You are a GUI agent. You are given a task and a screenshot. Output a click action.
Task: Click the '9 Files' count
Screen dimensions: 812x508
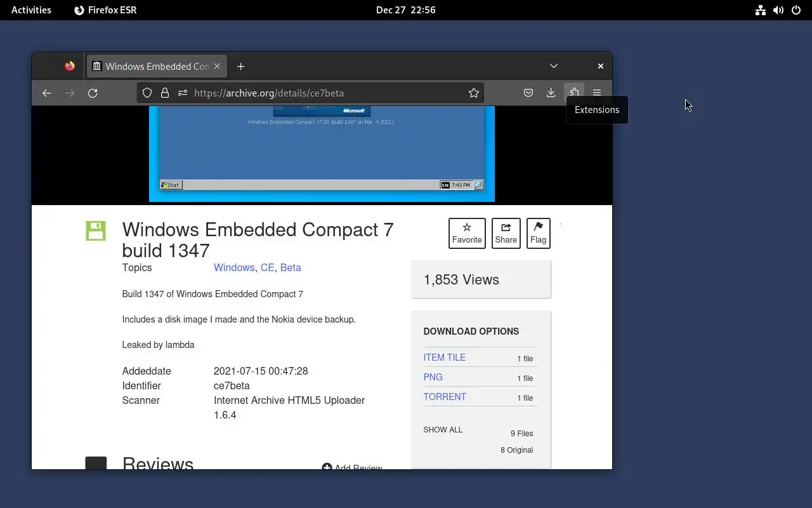click(521, 434)
